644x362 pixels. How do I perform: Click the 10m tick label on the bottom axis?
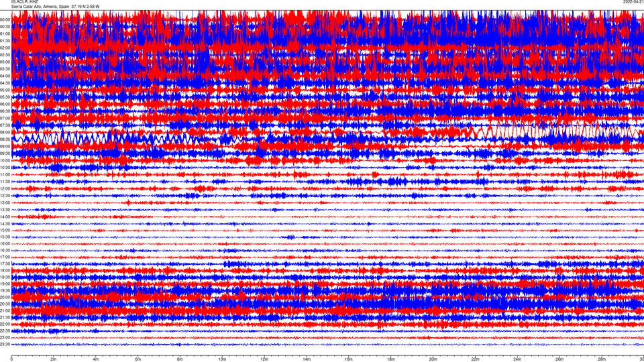pos(222,359)
